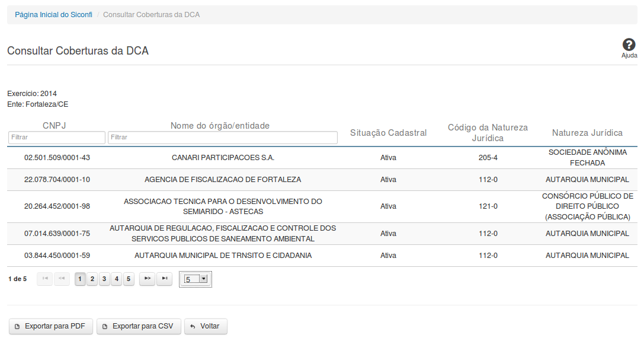Viewport: 644px width, 341px height.
Task: Focus the Nome do órgão/entidade filter field
Action: click(222, 138)
